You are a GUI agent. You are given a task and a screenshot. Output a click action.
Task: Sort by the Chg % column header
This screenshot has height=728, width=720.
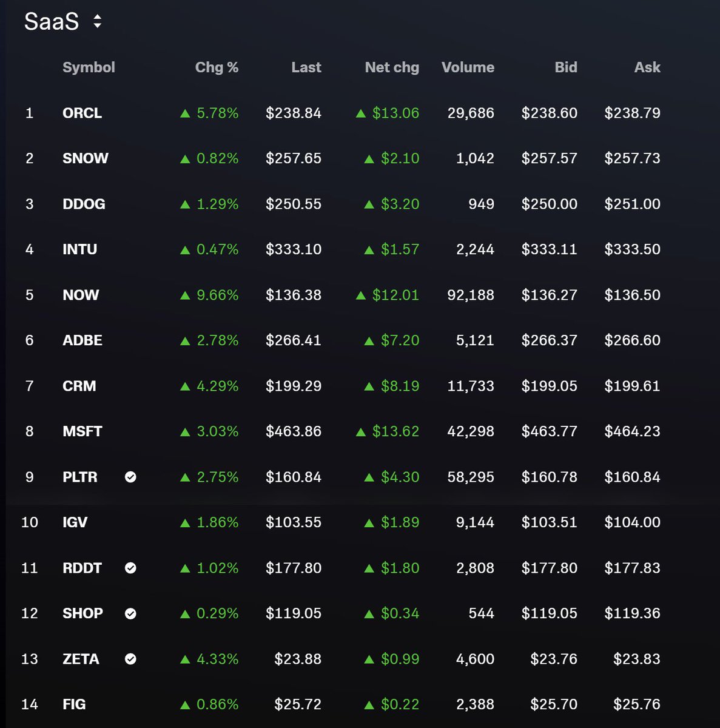point(217,67)
